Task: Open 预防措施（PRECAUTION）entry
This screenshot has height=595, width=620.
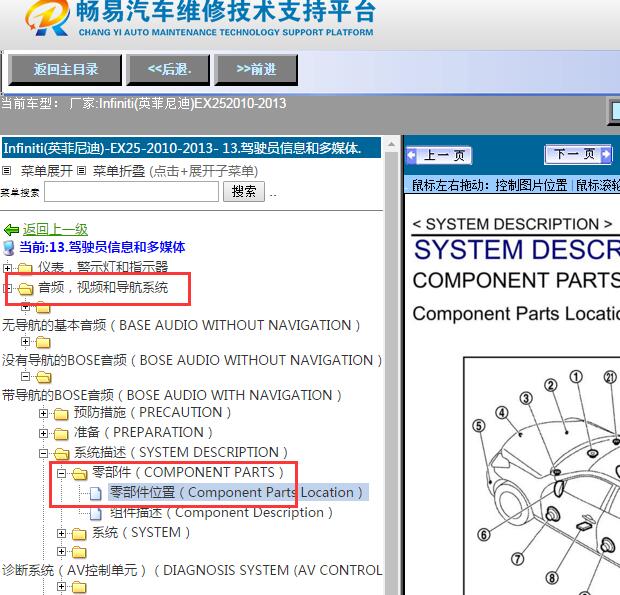Action: tap(153, 412)
